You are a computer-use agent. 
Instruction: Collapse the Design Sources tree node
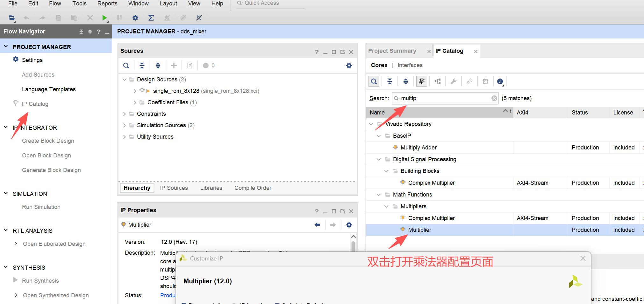click(125, 79)
